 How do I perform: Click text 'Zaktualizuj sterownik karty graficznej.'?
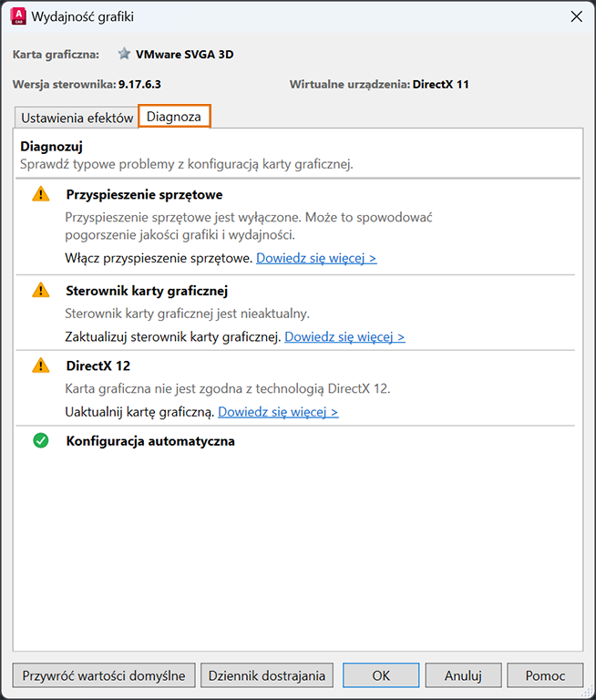pyautogui.click(x=173, y=336)
